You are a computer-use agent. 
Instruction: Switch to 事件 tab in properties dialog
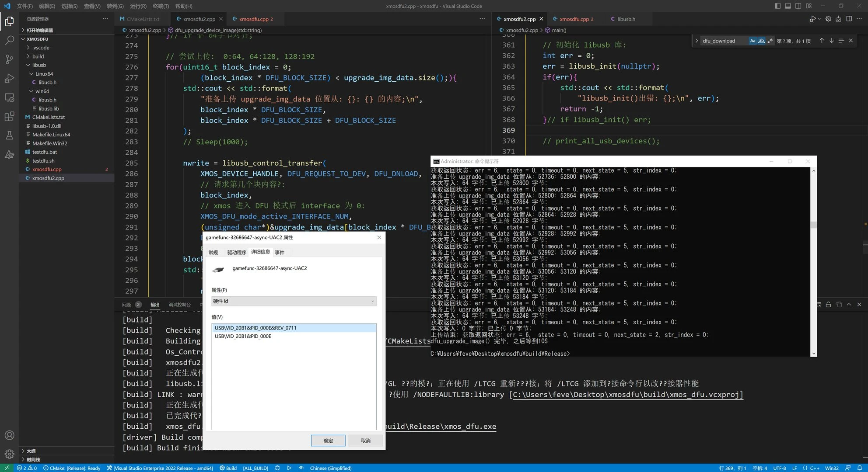(x=280, y=253)
